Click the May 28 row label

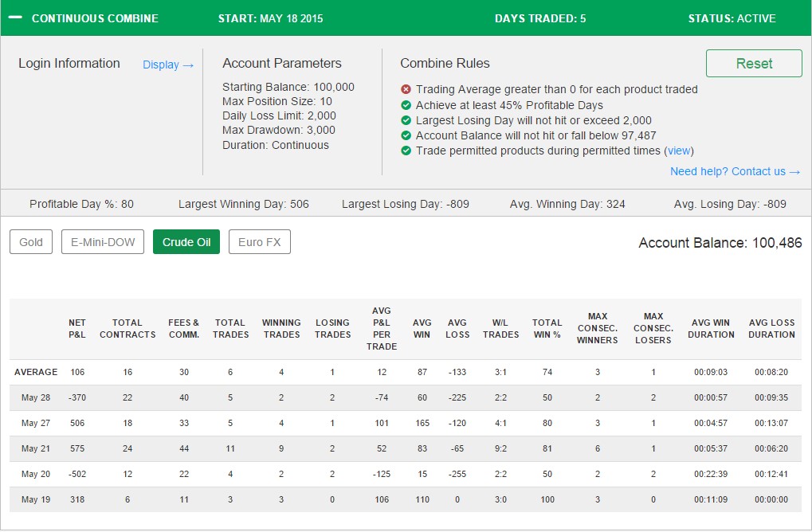[x=36, y=397]
